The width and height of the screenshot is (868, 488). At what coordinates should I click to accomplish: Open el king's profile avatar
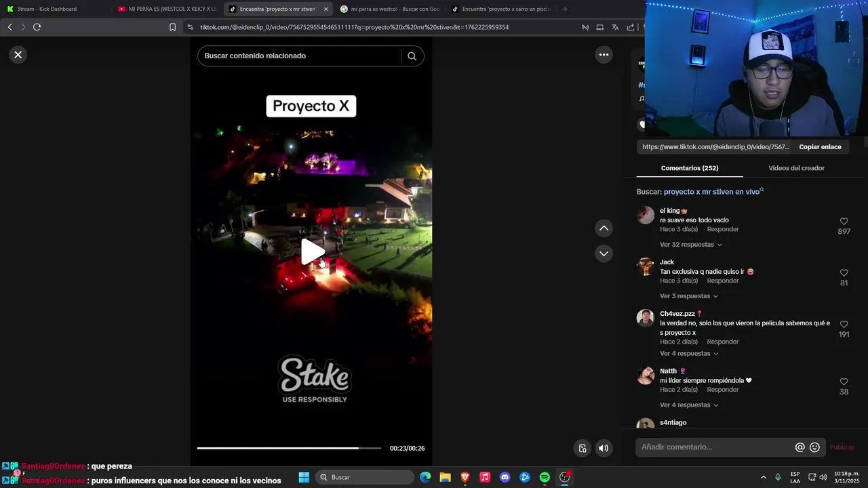[646, 216]
